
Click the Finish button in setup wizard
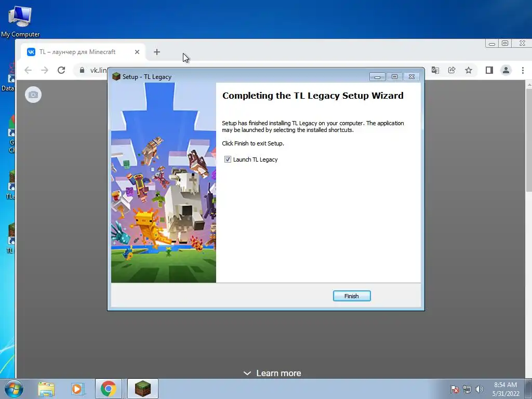[x=352, y=296]
